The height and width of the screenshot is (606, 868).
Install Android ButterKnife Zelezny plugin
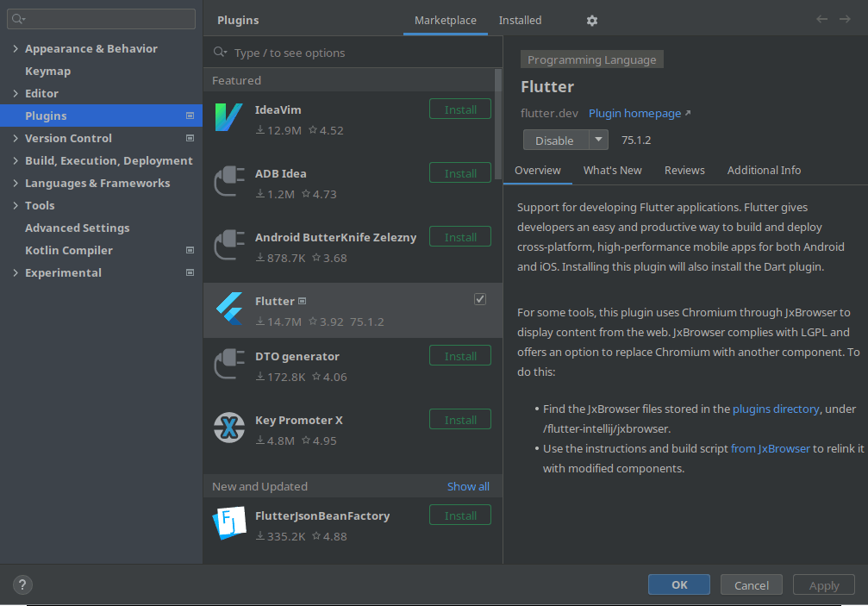point(460,237)
